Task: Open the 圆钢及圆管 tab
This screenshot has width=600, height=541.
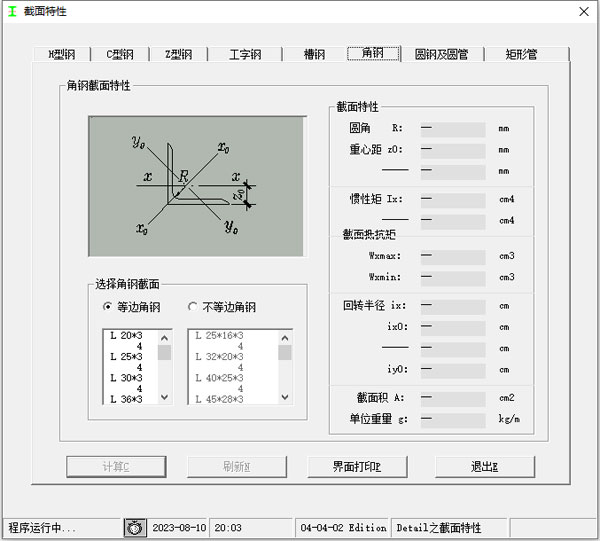Action: point(442,54)
